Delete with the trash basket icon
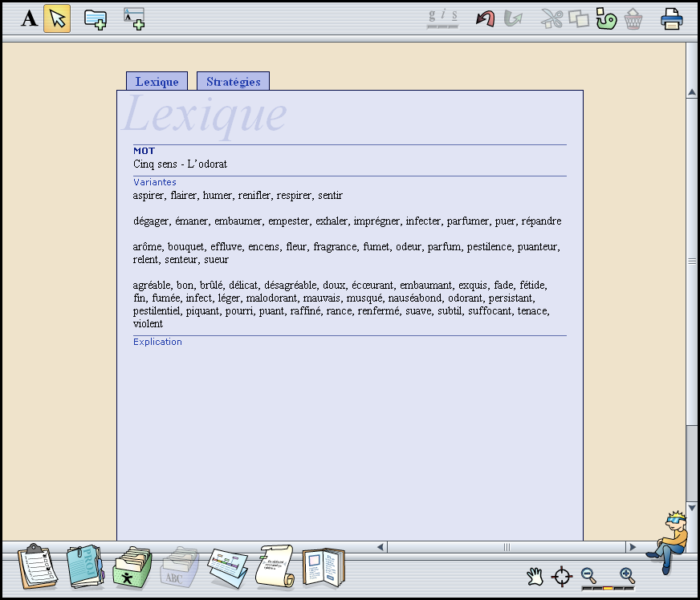 [633, 18]
